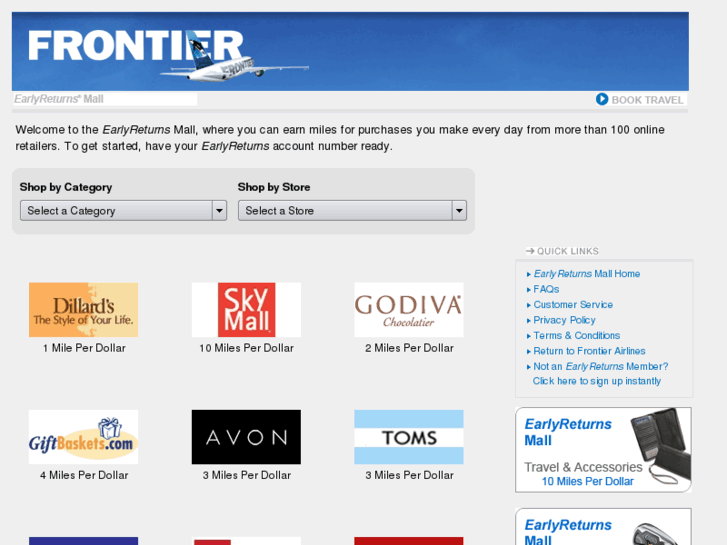Screen dimensions: 727x545
Task: Click the '2 Miles Per Dollar' text
Action: pyautogui.click(x=409, y=348)
